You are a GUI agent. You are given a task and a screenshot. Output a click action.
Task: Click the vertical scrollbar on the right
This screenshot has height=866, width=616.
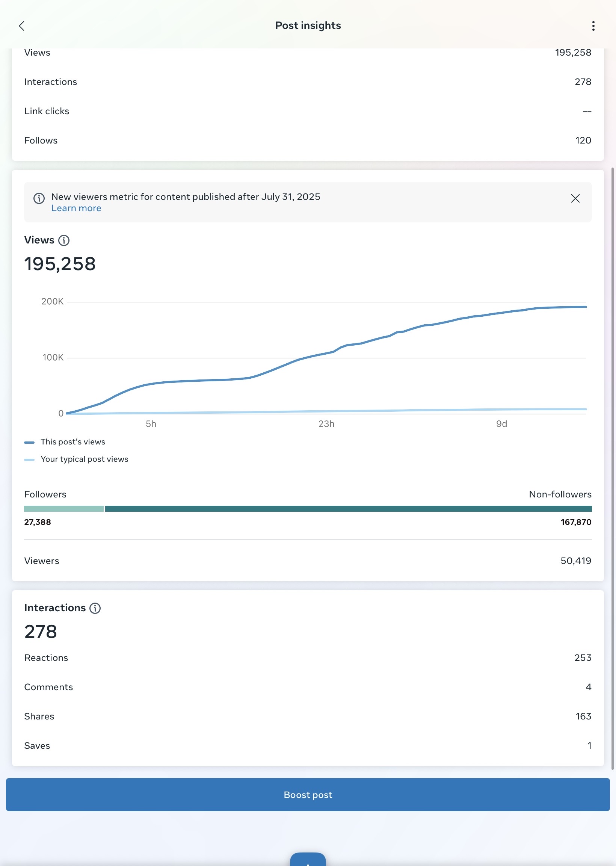pos(612,469)
